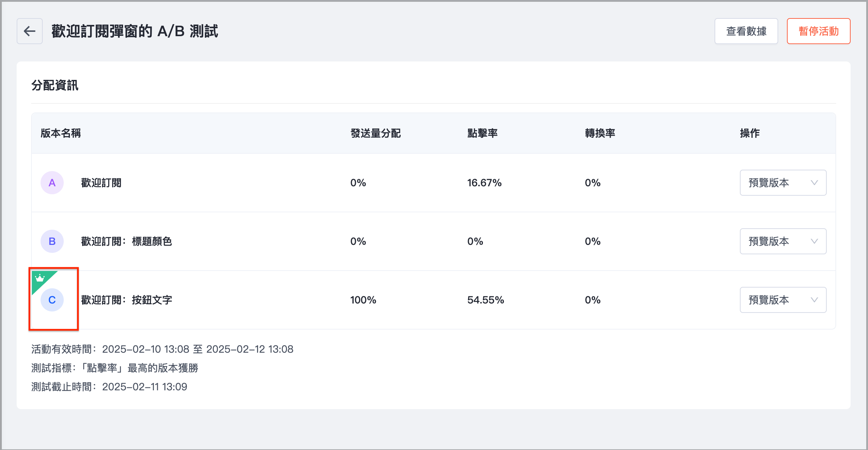Click 查看數據 button
Image resolution: width=868 pixels, height=450 pixels.
[746, 31]
